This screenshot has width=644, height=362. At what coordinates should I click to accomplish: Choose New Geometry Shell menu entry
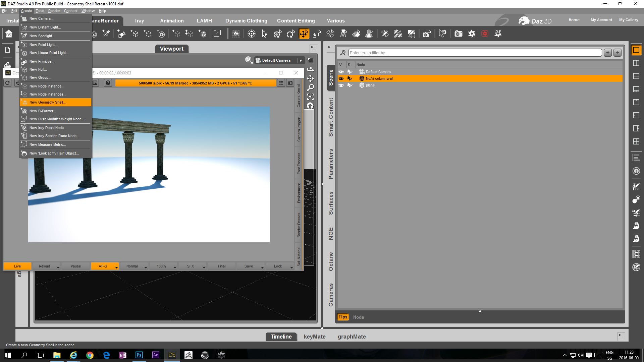(x=47, y=102)
